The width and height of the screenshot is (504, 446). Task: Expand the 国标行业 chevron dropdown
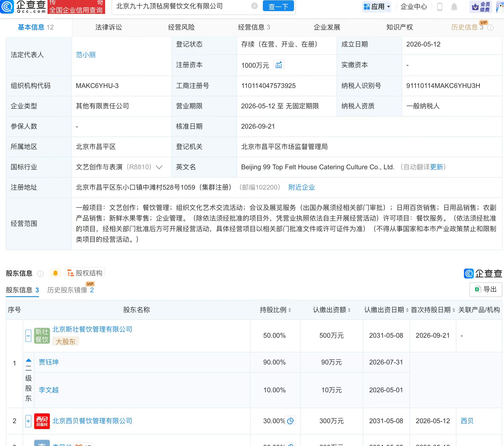coord(159,167)
